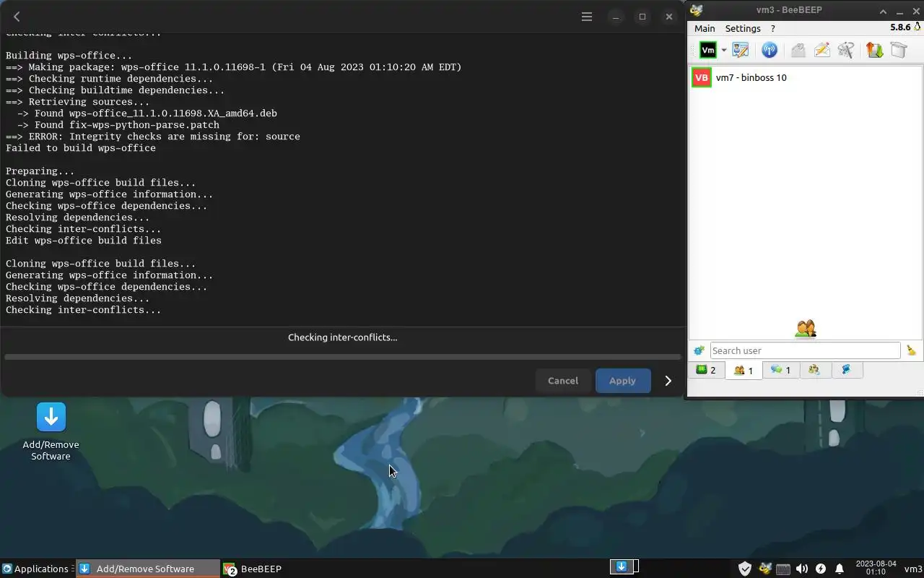
Task: Click the power manager lightning tray icon
Action: (x=821, y=569)
